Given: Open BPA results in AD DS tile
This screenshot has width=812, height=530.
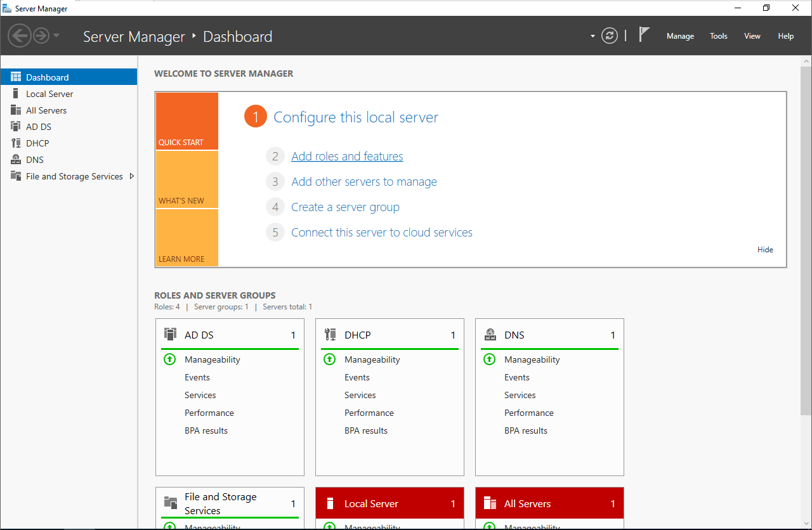Looking at the screenshot, I should click(206, 430).
